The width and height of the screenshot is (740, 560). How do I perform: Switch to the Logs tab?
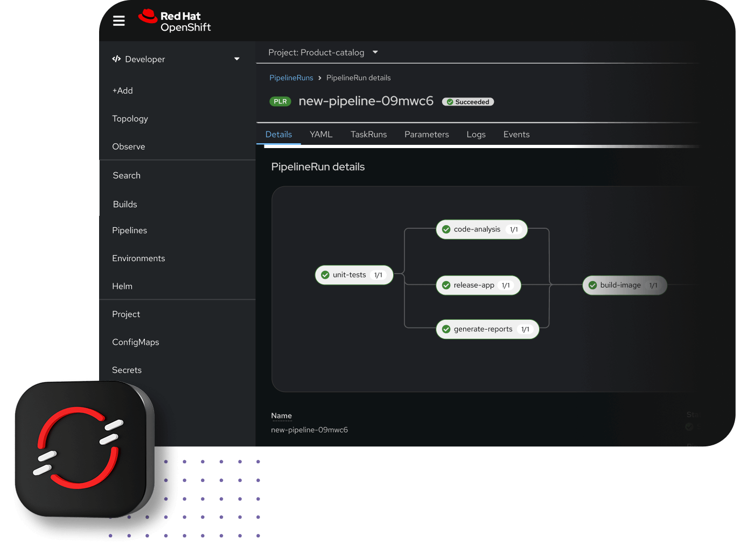(476, 135)
